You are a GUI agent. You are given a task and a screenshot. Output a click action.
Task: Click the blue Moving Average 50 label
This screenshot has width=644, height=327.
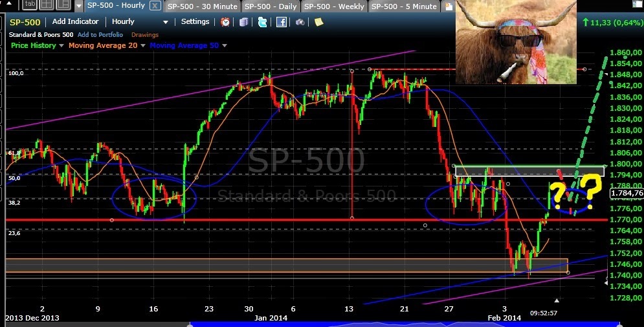point(184,45)
